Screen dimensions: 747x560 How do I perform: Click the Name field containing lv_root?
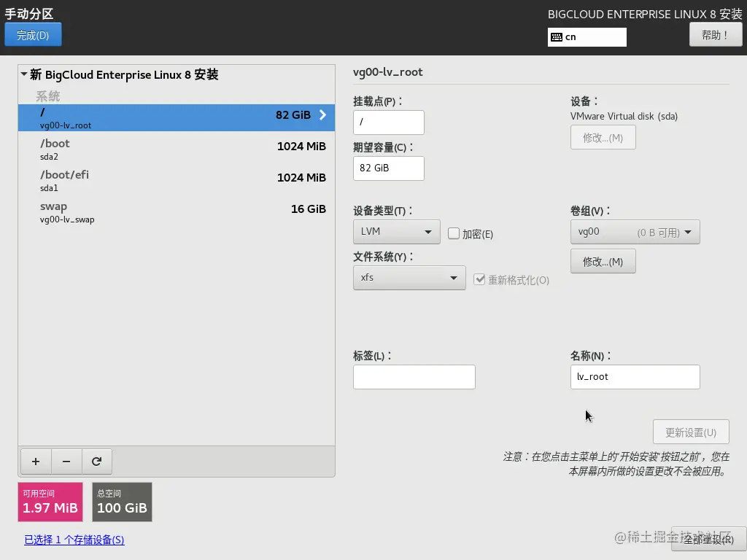coord(635,377)
